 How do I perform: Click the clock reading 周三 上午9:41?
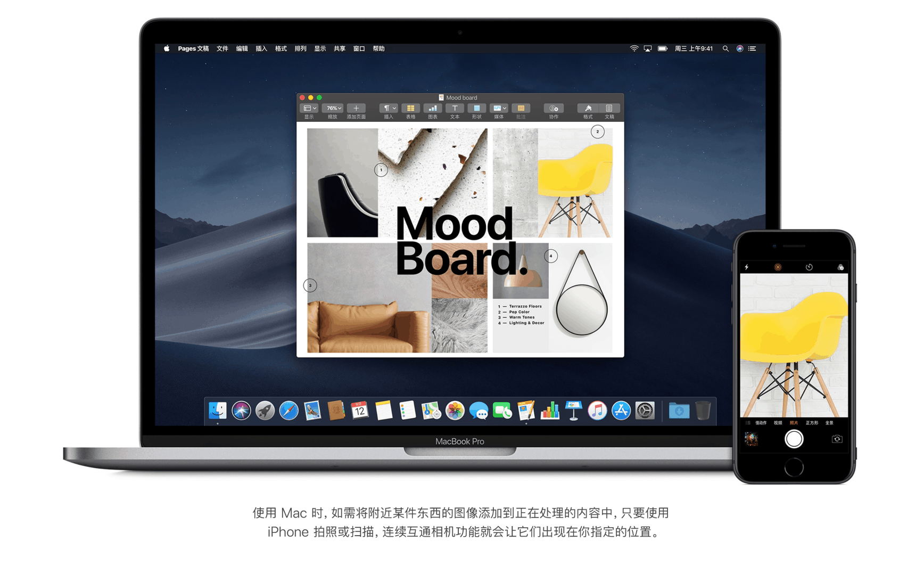(x=694, y=48)
